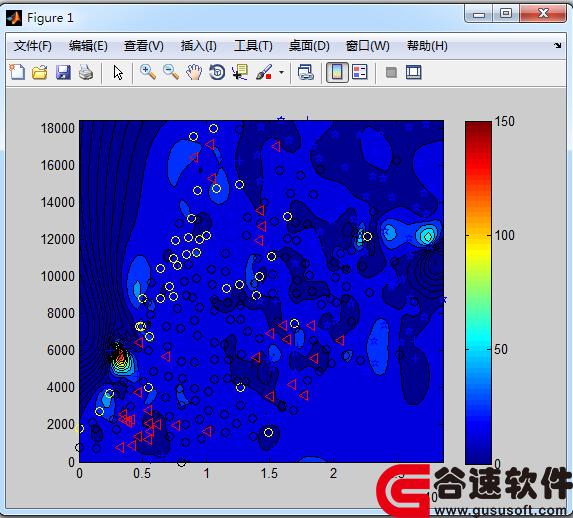
Task: Toggle the Insert Colorbar button
Action: tap(337, 72)
